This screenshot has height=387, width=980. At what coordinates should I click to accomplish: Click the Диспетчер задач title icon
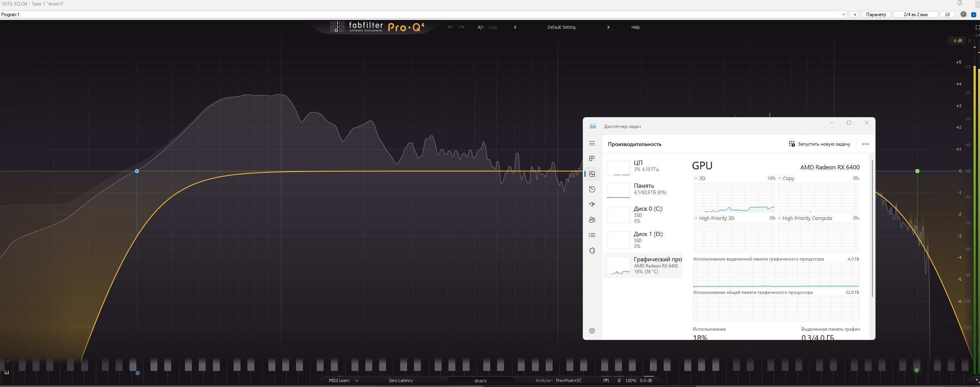(592, 126)
